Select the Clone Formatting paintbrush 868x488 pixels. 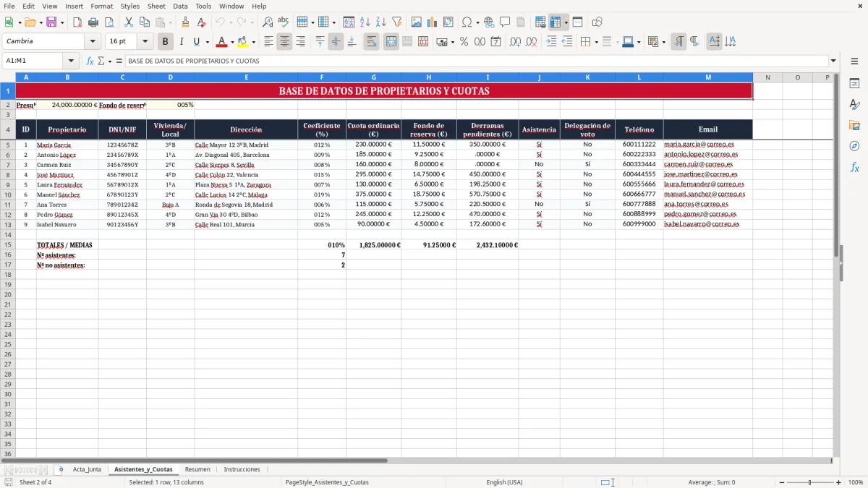186,22
